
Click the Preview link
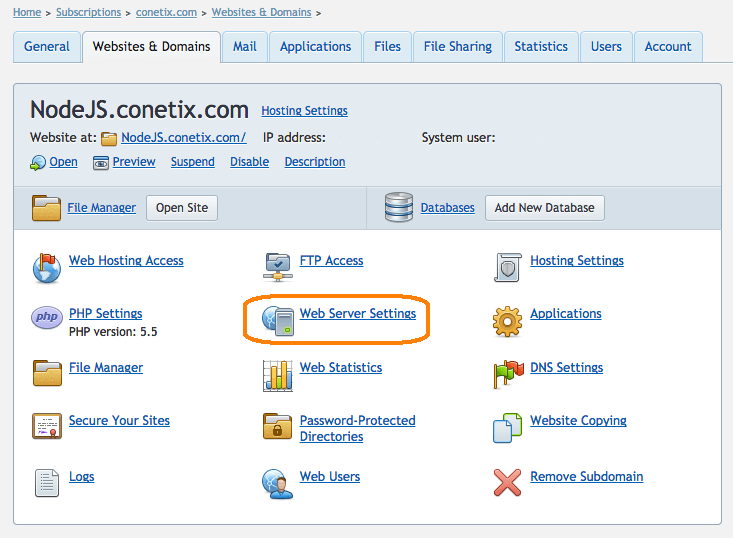coord(134,162)
